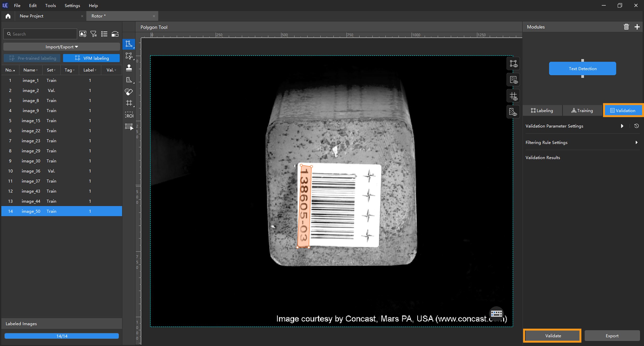Image resolution: width=644 pixels, height=346 pixels.
Task: Click the Pre-trained labeling button
Action: pos(32,58)
